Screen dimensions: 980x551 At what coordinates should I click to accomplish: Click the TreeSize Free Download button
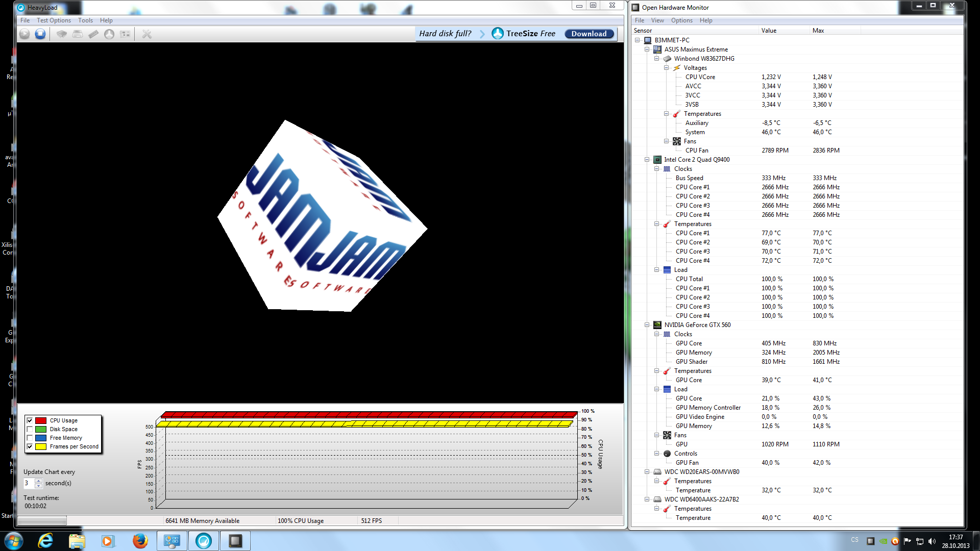[x=589, y=34]
